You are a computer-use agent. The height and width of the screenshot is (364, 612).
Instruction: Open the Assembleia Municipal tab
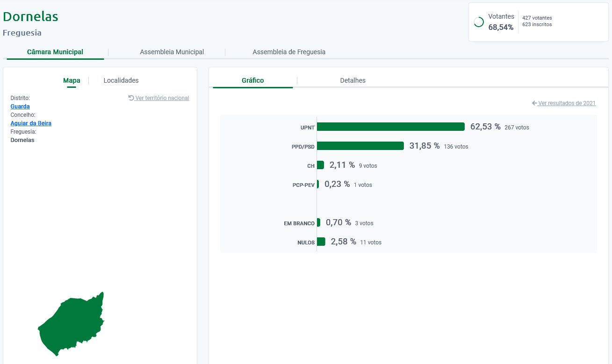point(172,52)
